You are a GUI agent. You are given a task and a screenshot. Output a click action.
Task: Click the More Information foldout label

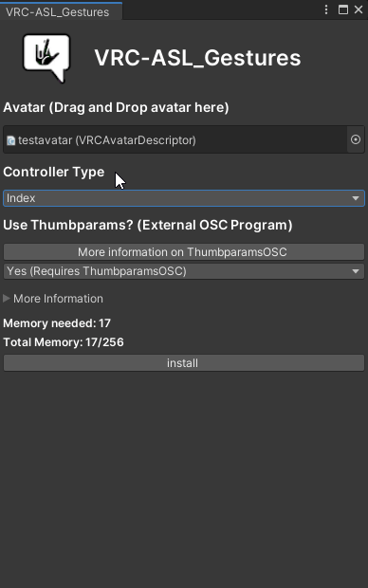pyautogui.click(x=58, y=299)
